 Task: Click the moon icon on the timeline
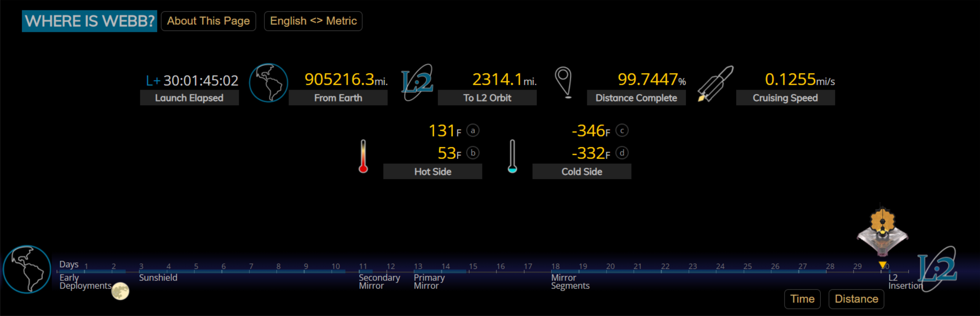pos(120,291)
